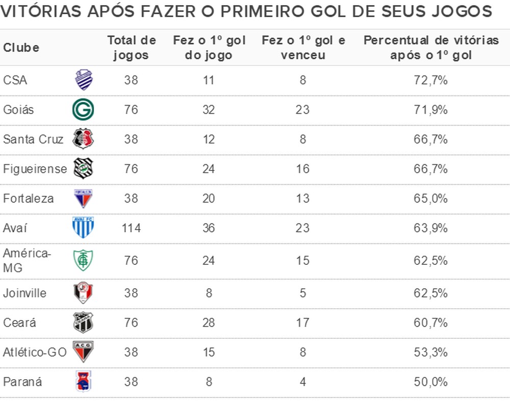Click the Atlético-GO club name

[x=35, y=352]
